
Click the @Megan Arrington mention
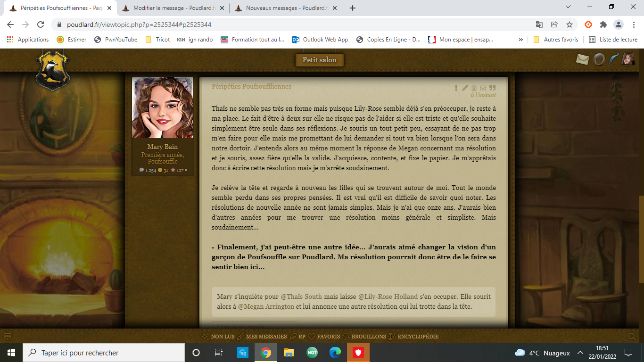click(x=266, y=306)
